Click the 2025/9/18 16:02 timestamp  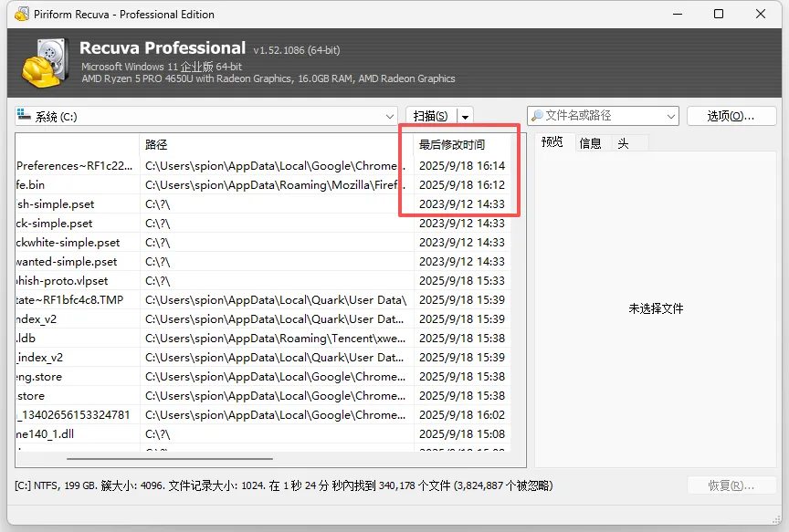pyautogui.click(x=462, y=415)
